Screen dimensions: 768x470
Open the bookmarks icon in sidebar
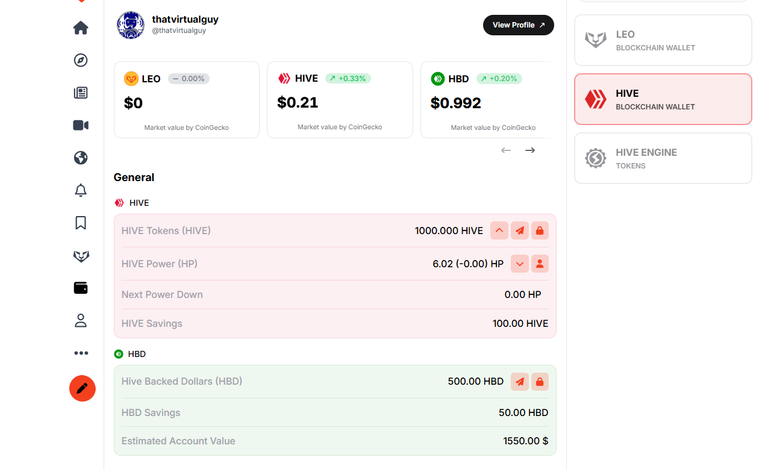(x=81, y=223)
